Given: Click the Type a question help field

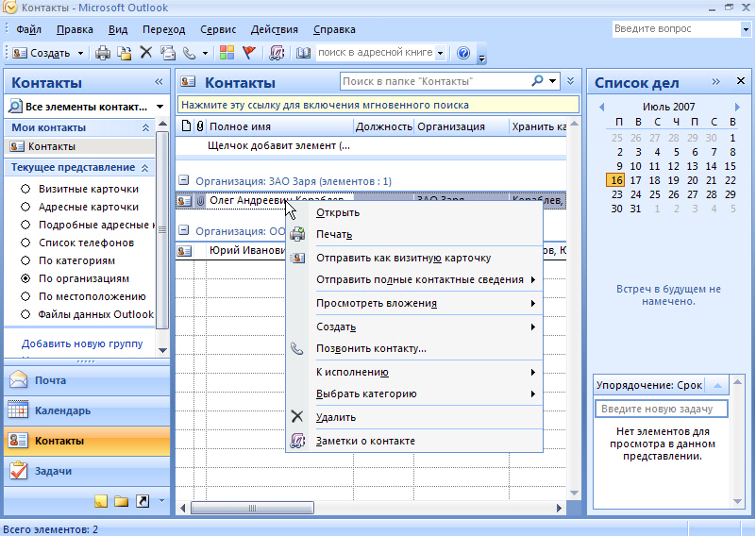Looking at the screenshot, I should (677, 29).
